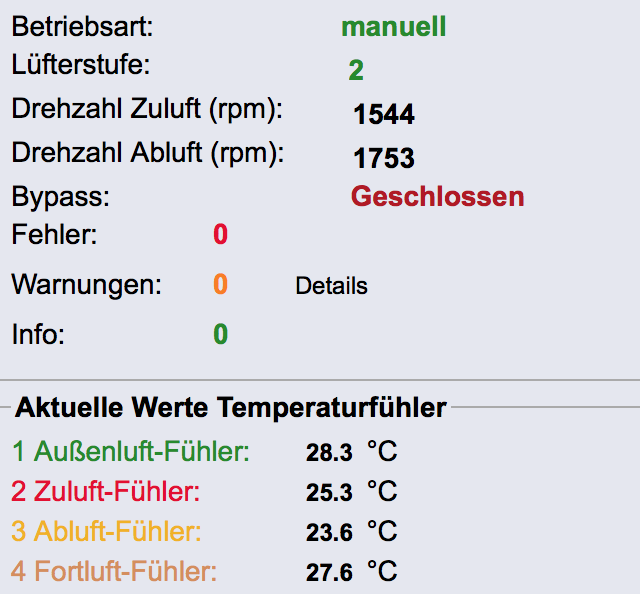Click the red Fehler count
The image size is (640, 594).
[220, 236]
